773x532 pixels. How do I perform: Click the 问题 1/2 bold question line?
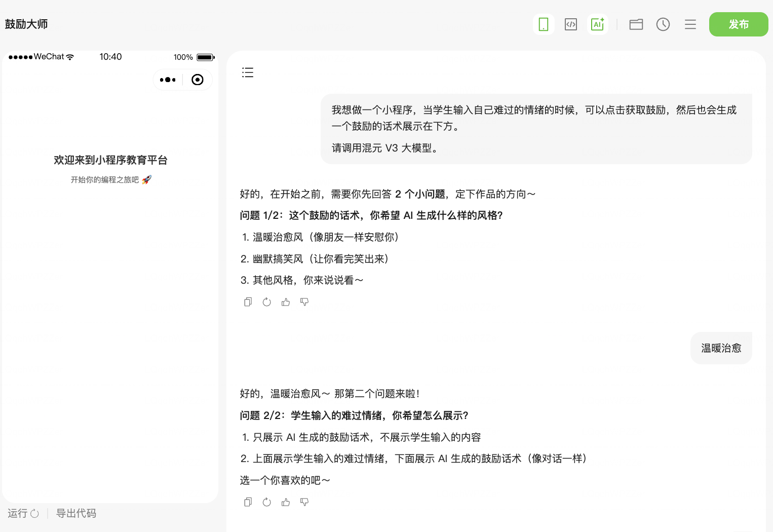371,215
